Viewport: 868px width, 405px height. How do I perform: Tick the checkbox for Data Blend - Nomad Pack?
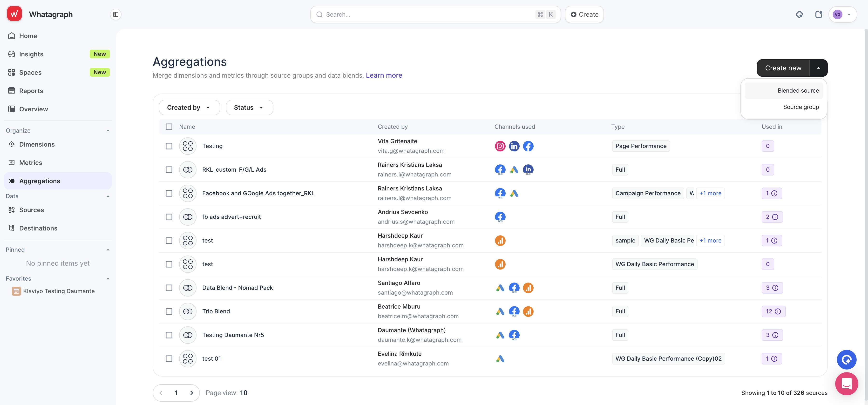pyautogui.click(x=169, y=288)
